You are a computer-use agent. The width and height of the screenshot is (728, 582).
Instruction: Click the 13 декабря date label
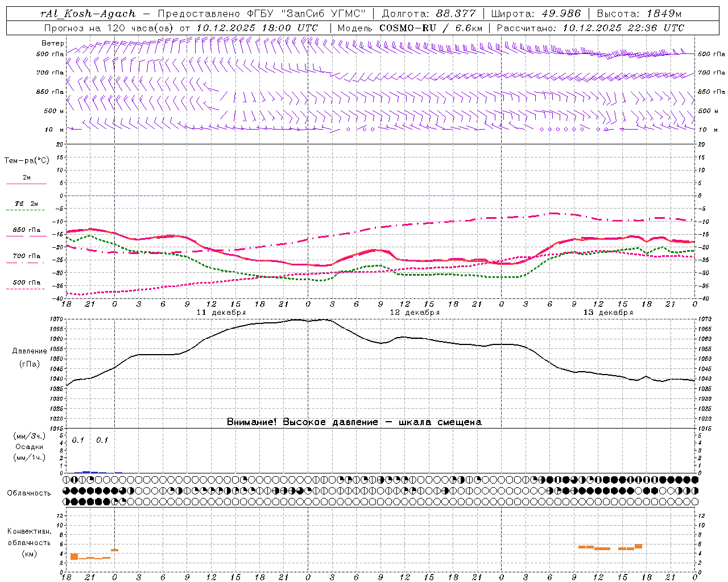pos(608,313)
